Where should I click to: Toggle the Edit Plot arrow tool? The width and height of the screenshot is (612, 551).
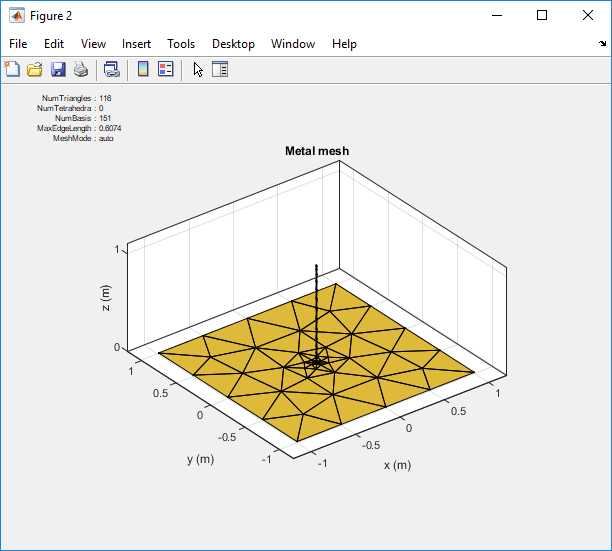198,69
